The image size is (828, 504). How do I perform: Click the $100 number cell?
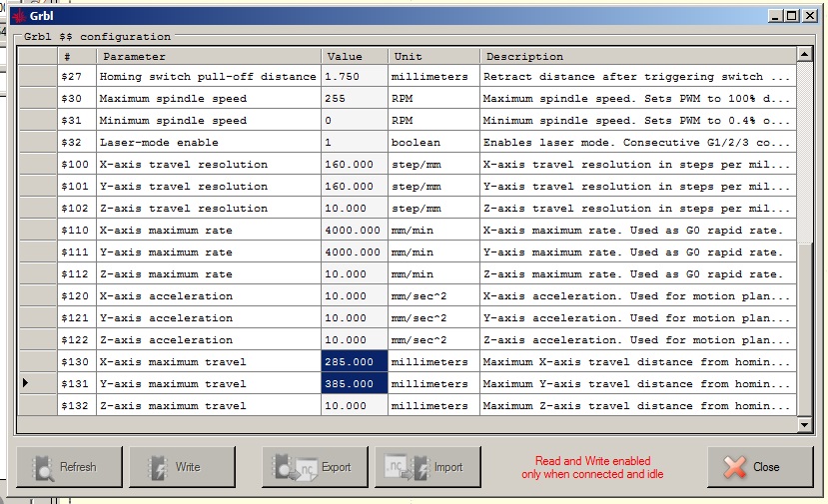[x=77, y=164]
